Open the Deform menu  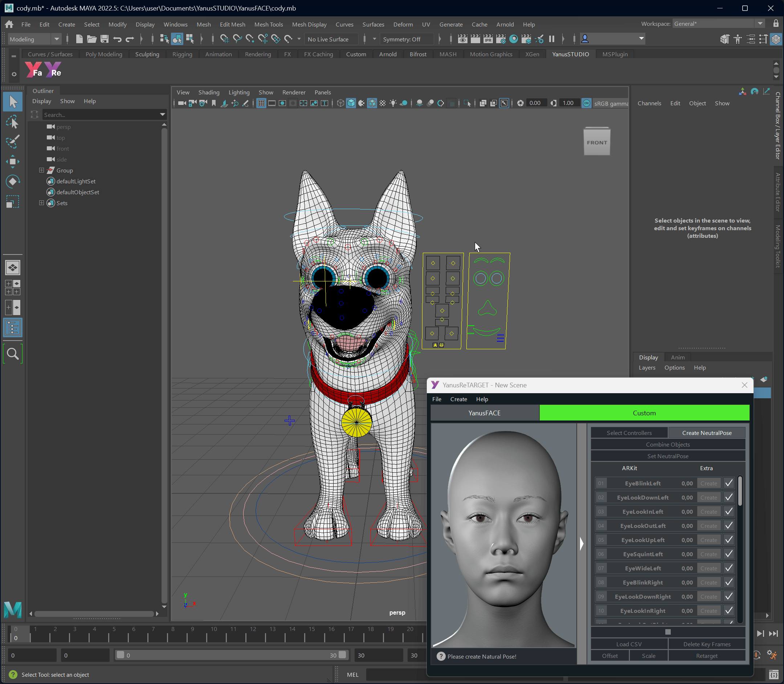(403, 24)
